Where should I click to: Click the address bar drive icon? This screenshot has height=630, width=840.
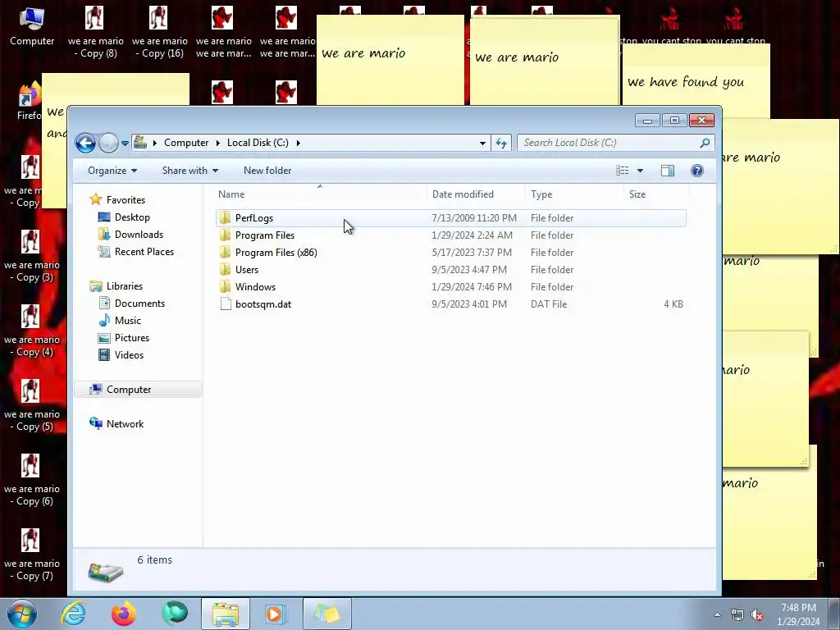click(x=140, y=143)
